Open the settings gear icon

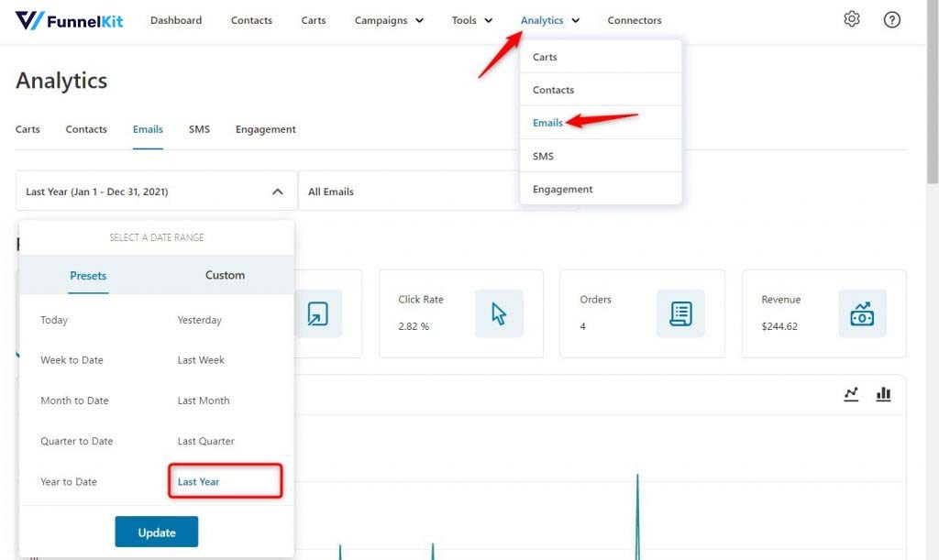coord(852,19)
